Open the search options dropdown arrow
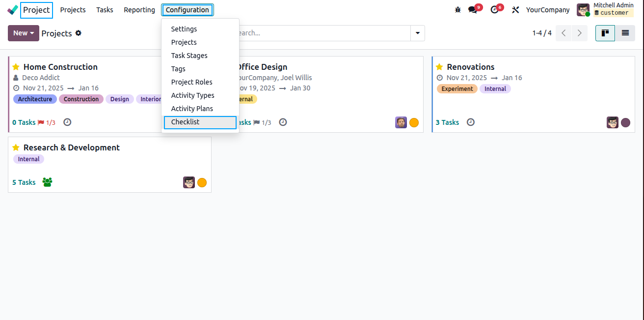Viewport: 644px width, 320px height. click(418, 33)
